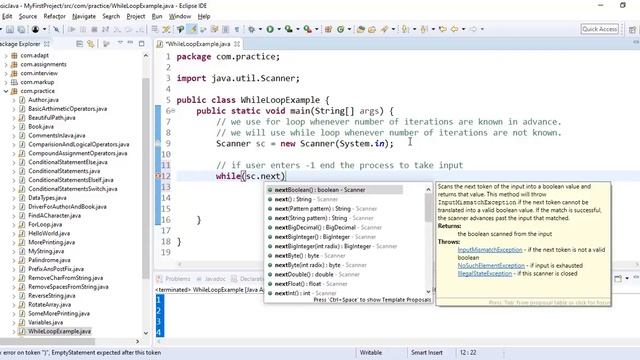This screenshot has width=640, height=360.
Task: Click the Open Perspective icon
Action: coord(632,29)
